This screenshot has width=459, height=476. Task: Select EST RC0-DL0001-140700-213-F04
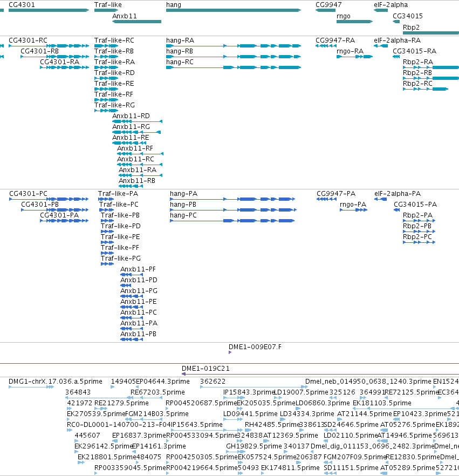point(70,430)
